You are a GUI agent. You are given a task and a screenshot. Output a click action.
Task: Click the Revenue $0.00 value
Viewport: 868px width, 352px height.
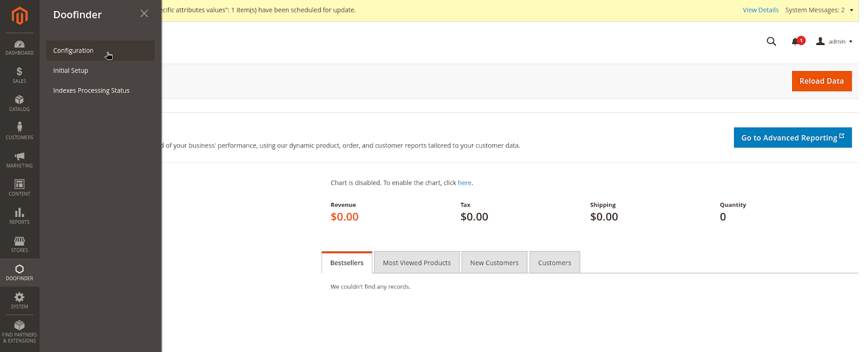[x=344, y=217]
